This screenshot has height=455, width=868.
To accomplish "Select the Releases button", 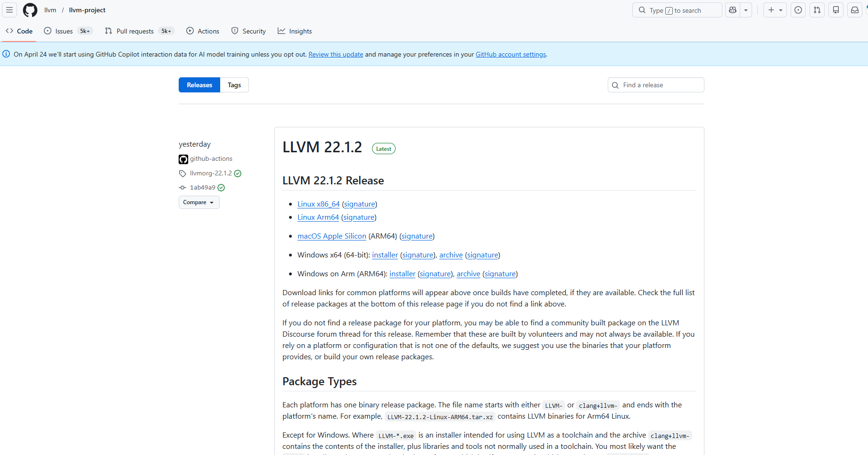I will 199,85.
